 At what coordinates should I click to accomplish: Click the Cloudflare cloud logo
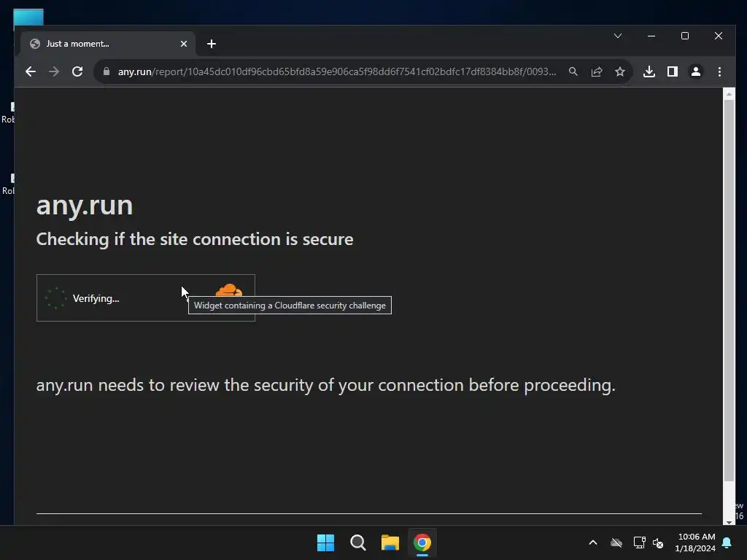coord(228,289)
